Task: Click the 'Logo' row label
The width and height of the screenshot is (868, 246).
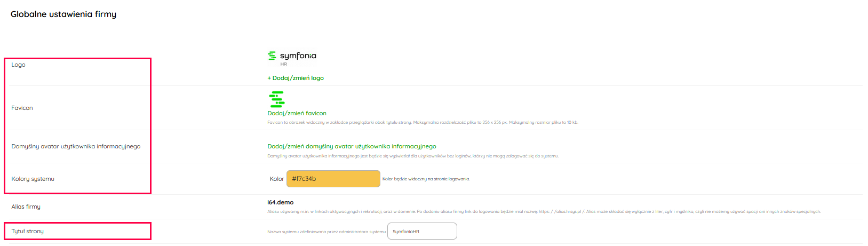Action: [x=19, y=65]
